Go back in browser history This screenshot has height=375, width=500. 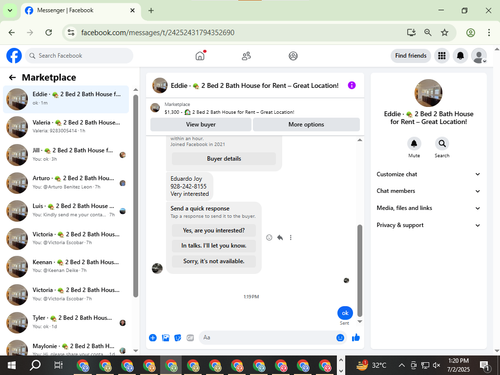pos(12,32)
